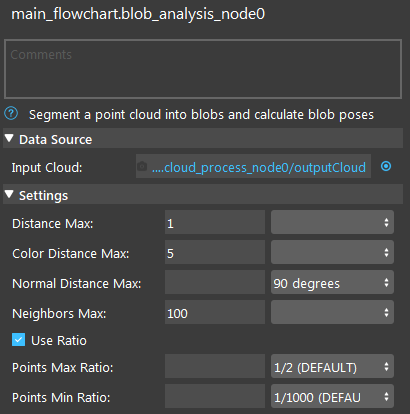This screenshot has height=414, width=410.
Task: Collapse the Settings section
Action: tap(9, 194)
